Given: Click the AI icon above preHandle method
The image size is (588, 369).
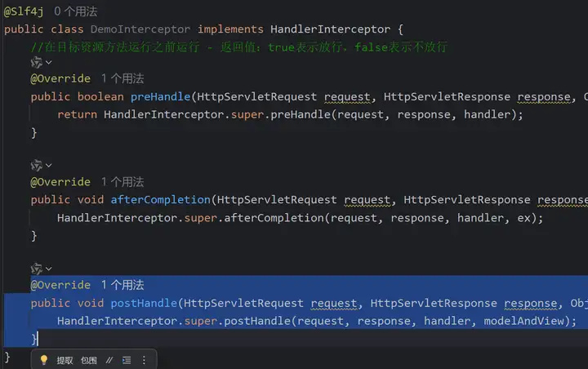Looking at the screenshot, I should (37, 62).
